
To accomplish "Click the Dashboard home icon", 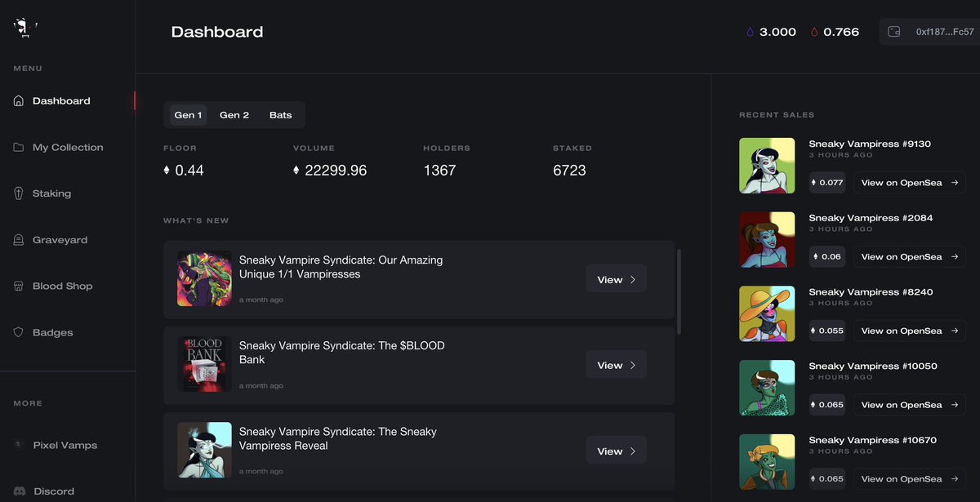I will (19, 101).
